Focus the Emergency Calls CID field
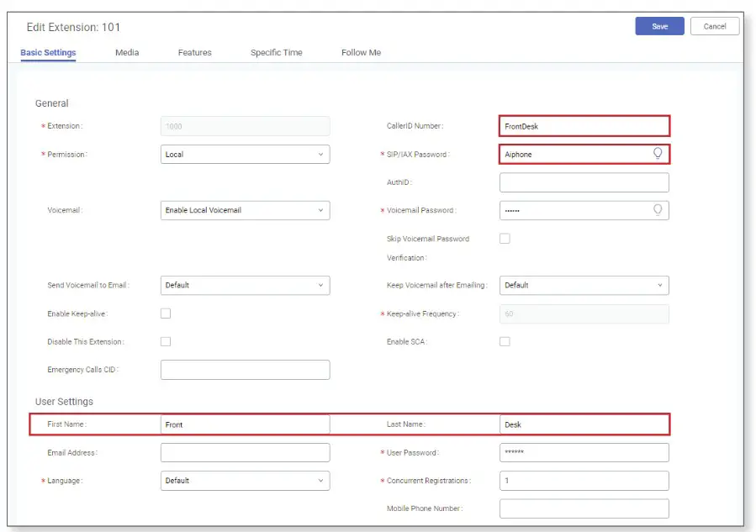Image resolution: width=756 pixels, height=532 pixels. point(245,370)
